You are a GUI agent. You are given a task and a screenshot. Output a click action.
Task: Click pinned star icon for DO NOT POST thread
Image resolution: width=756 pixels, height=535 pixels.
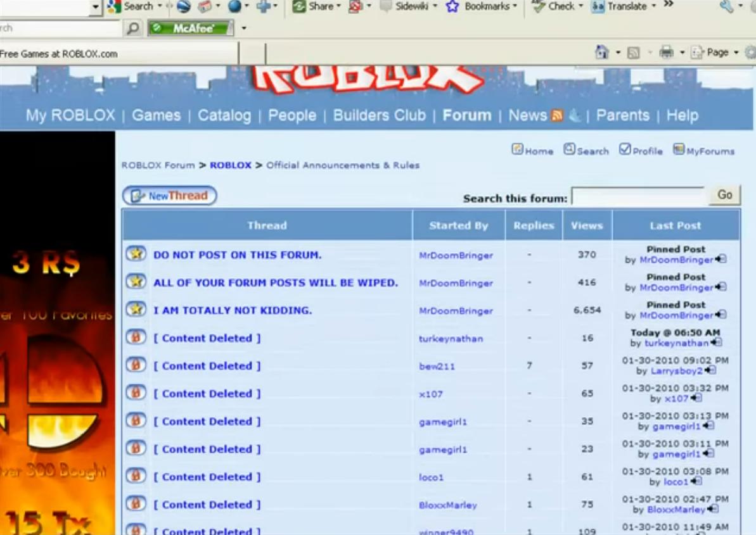click(136, 253)
